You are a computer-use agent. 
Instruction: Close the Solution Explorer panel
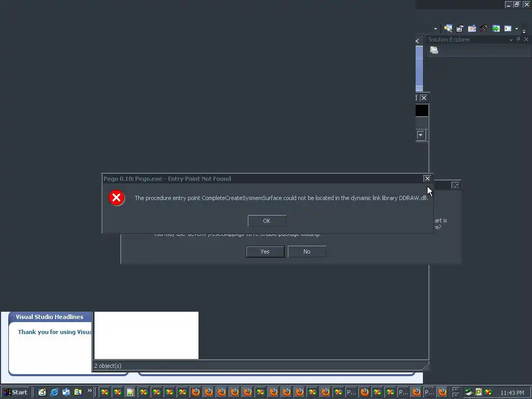526,39
